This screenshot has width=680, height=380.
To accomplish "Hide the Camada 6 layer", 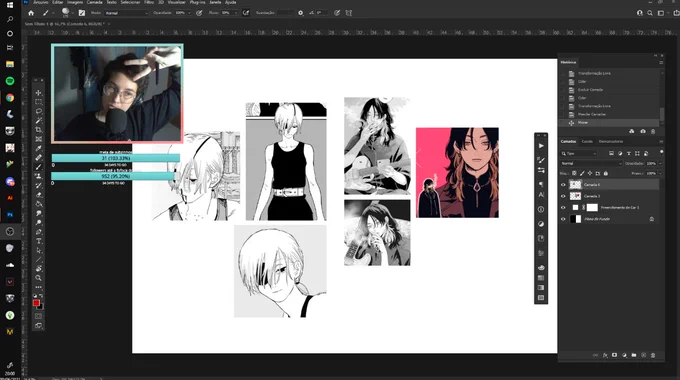I will (x=563, y=185).
